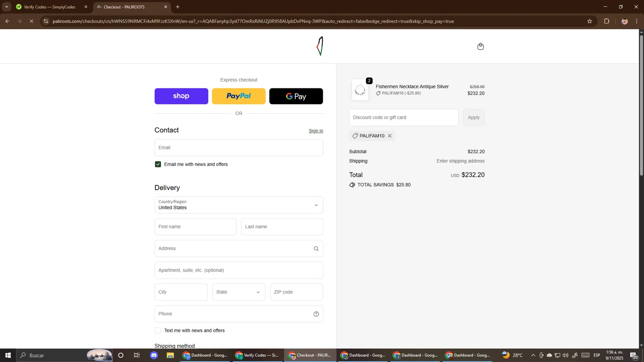Image resolution: width=644 pixels, height=362 pixels.
Task: Click the Fishermen Necklace Antique Silver title
Action: click(412, 87)
